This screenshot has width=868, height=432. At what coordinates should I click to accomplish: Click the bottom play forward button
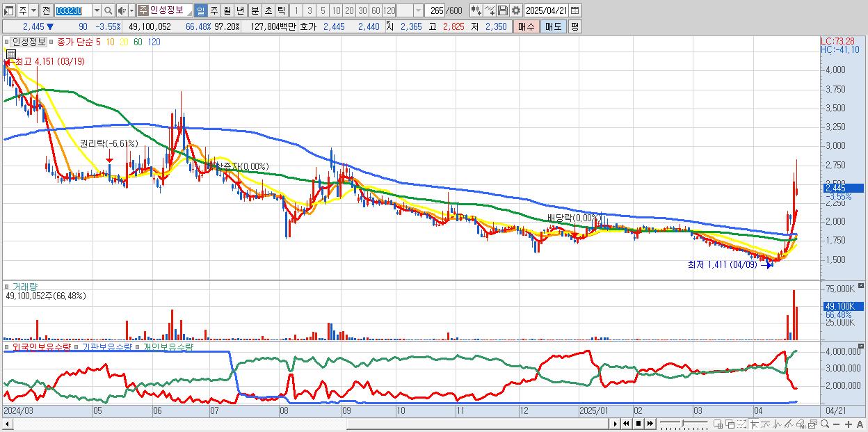coord(615,424)
